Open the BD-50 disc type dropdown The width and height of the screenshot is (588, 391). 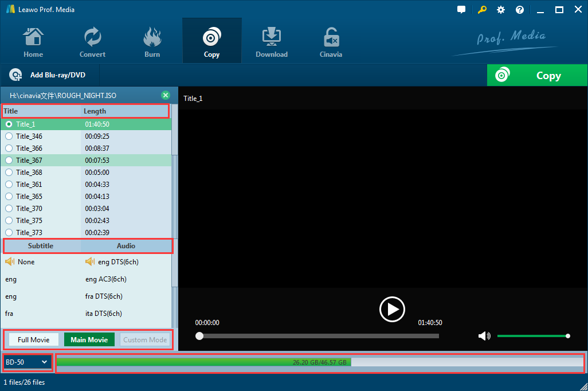click(27, 362)
